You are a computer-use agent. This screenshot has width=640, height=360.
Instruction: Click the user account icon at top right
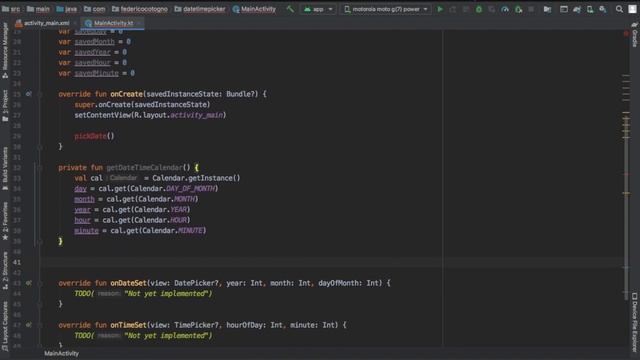pyautogui.click(x=633, y=9)
